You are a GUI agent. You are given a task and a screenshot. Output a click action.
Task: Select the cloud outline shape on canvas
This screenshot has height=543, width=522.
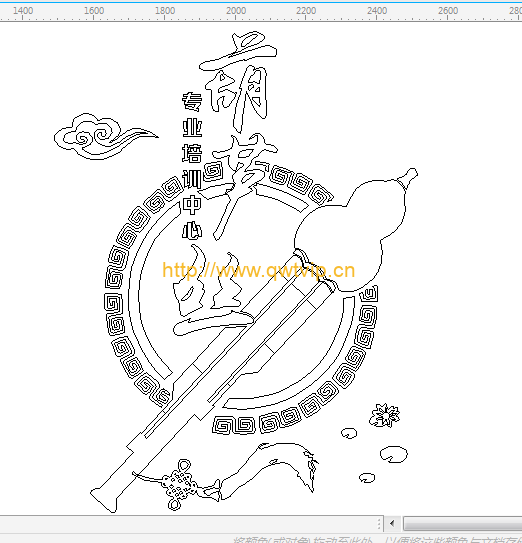(x=104, y=136)
